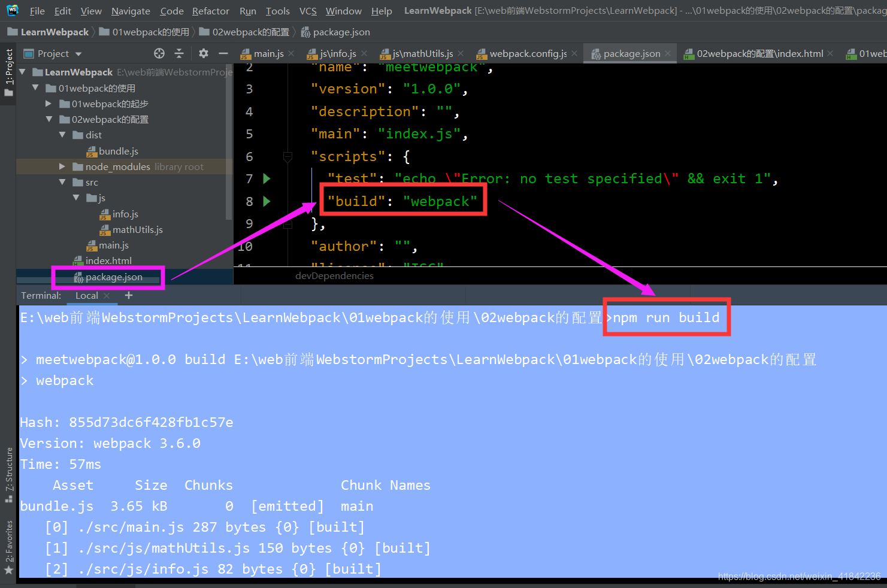Click the "build": "webpack" line in editor

point(402,201)
